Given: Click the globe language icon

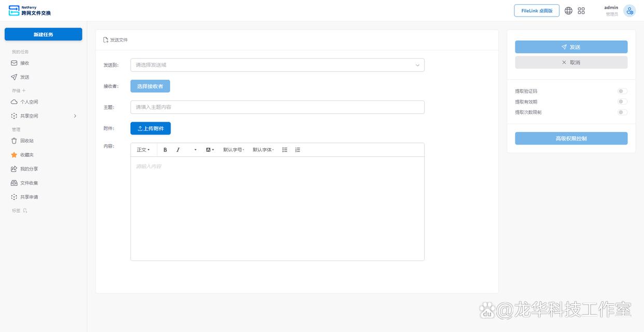Looking at the screenshot, I should click(x=568, y=10).
